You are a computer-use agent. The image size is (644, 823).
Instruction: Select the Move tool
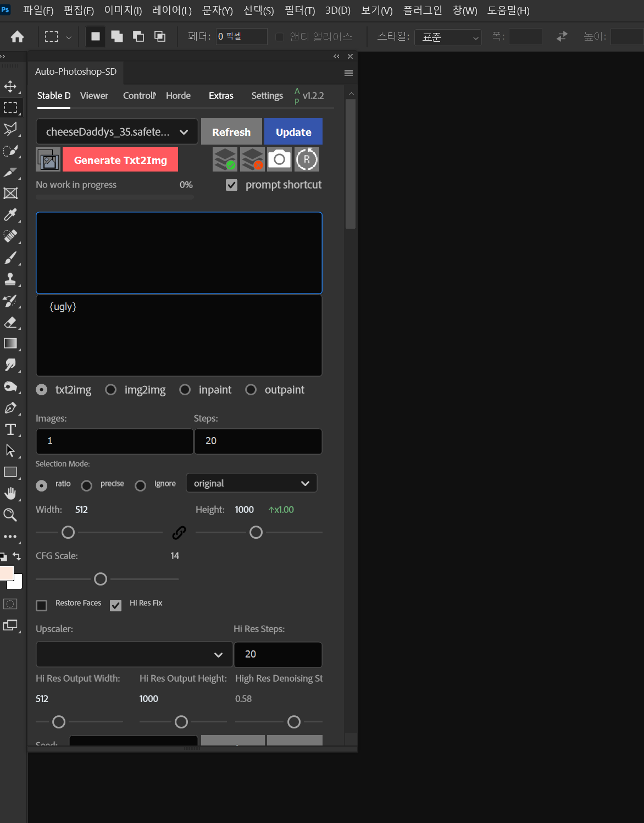(10, 86)
